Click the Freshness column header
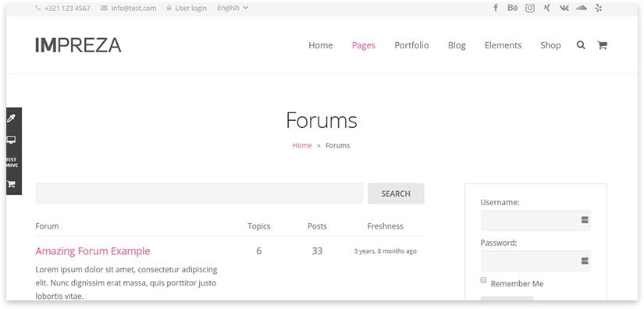Screen dimensions: 644x309 [386, 226]
